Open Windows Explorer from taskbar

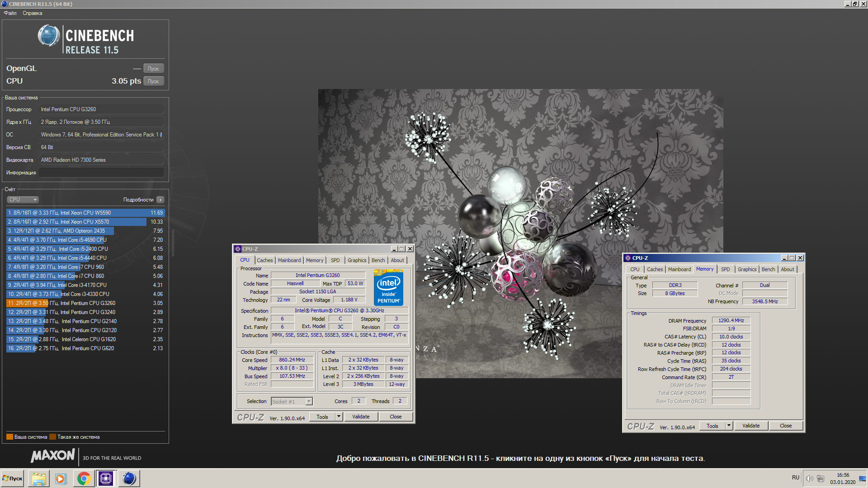click(38, 479)
